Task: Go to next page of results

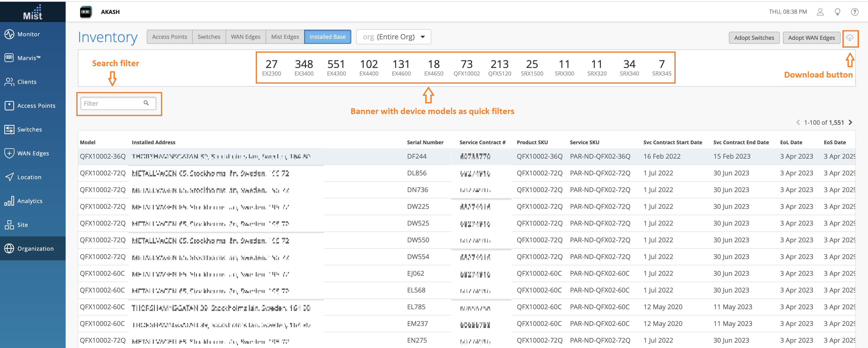Action: coord(851,122)
